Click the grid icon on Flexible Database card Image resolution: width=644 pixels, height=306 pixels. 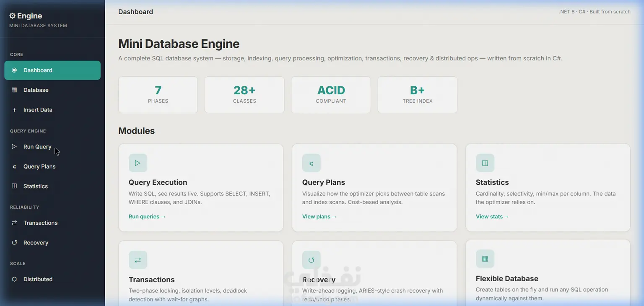(x=485, y=259)
